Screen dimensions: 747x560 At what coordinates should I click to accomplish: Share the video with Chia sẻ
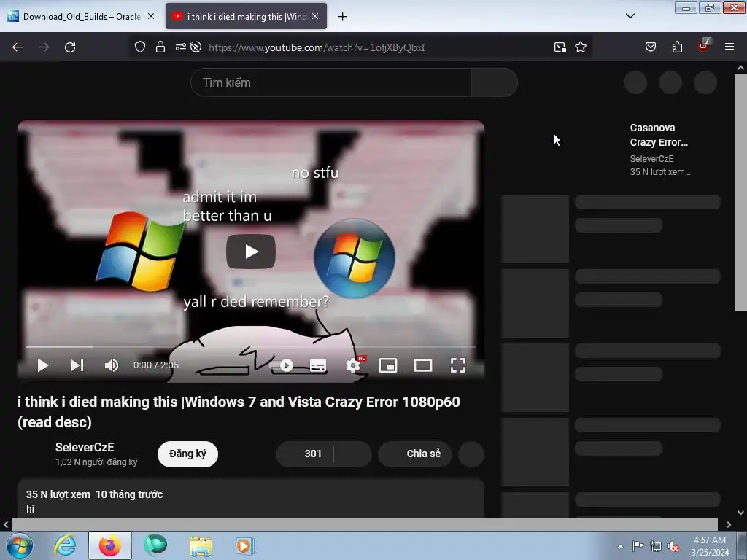click(x=415, y=454)
